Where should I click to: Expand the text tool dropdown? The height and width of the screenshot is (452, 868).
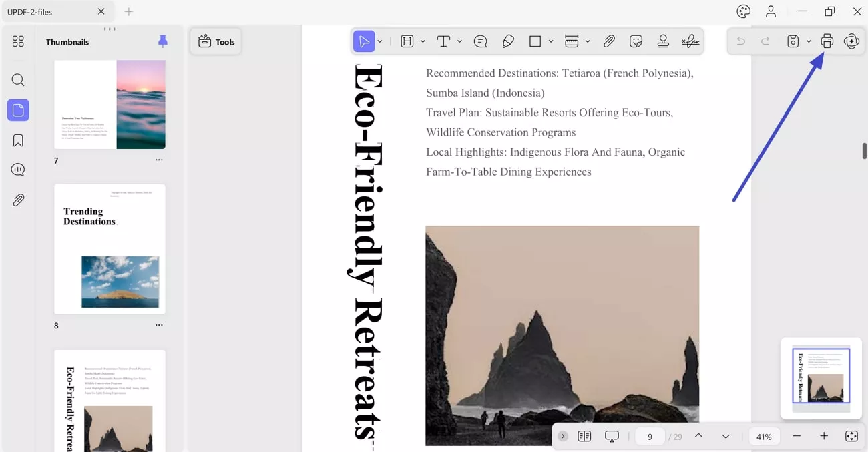459,41
